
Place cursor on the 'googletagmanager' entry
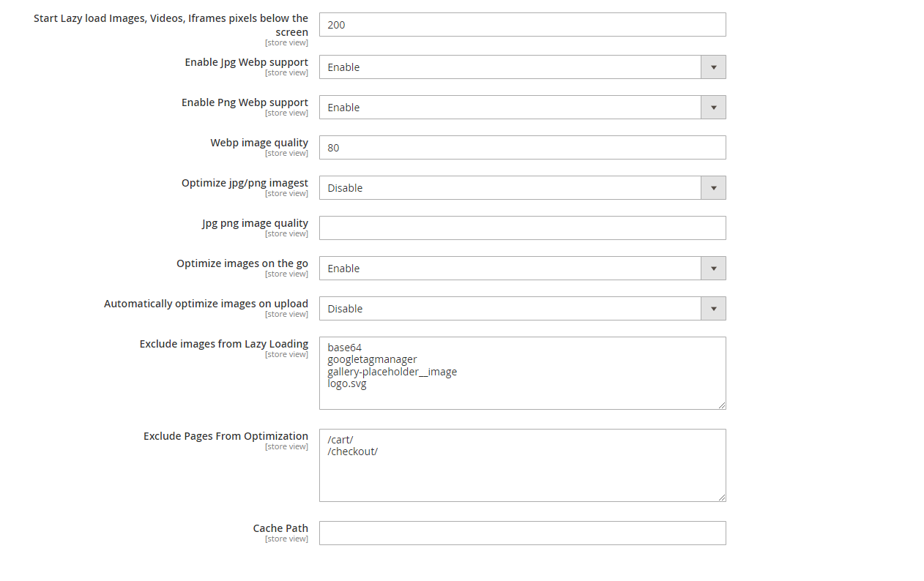click(x=372, y=359)
